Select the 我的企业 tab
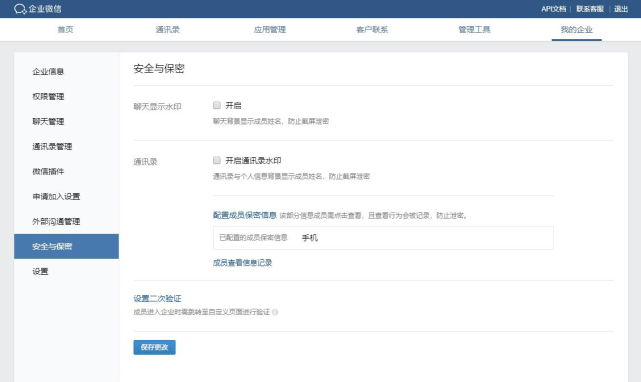The width and height of the screenshot is (641, 382). (576, 29)
